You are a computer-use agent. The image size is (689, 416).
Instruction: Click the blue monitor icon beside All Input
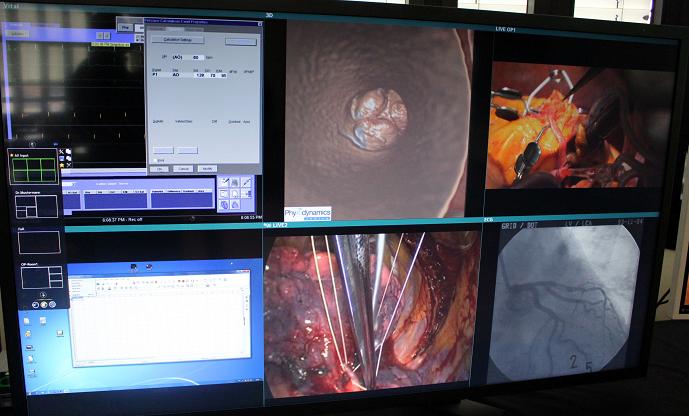(x=62, y=159)
